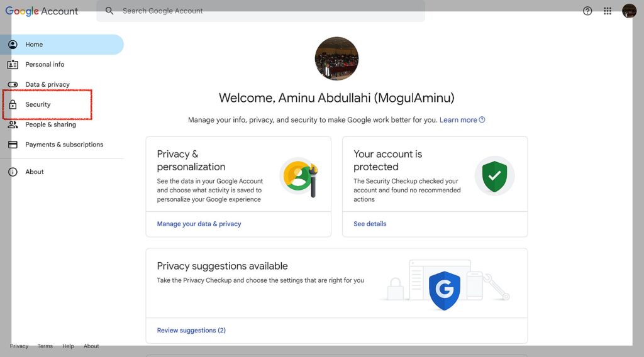Open account menu via top-right avatar
This screenshot has height=357, width=644.
point(629,11)
